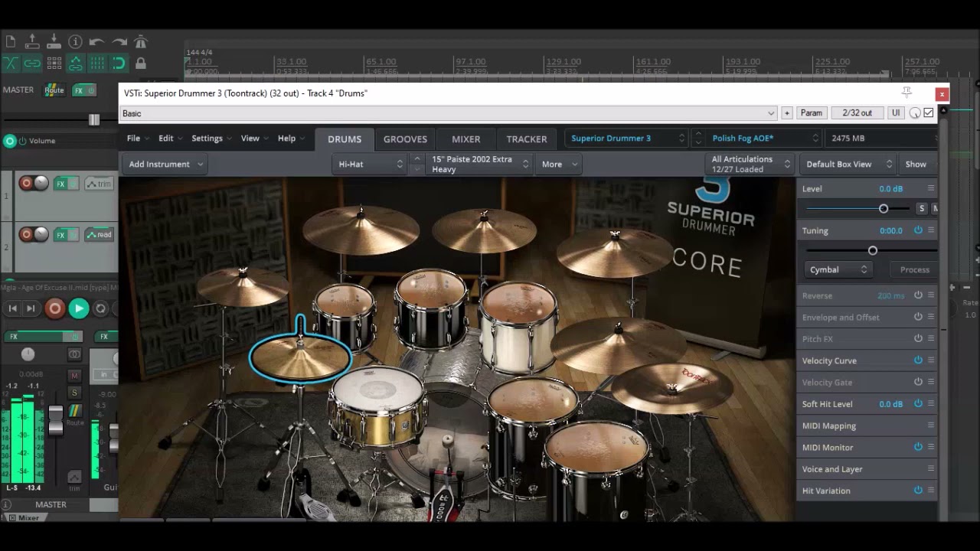Solo the master track in mixer

pos(74,393)
